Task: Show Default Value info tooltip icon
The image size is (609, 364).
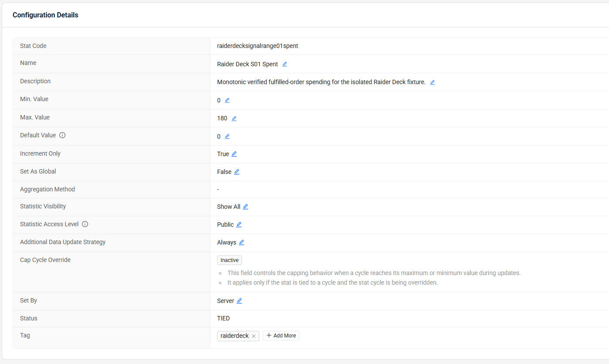Action: tap(62, 135)
